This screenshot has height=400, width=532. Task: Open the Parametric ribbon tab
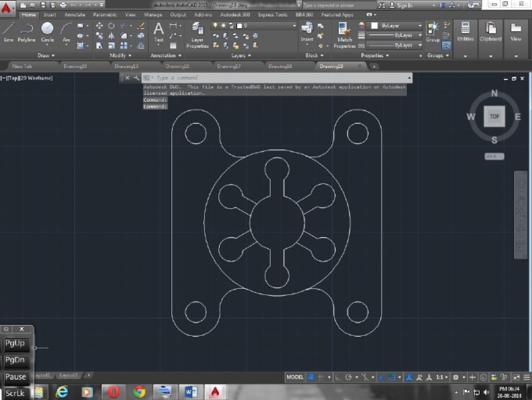105,15
